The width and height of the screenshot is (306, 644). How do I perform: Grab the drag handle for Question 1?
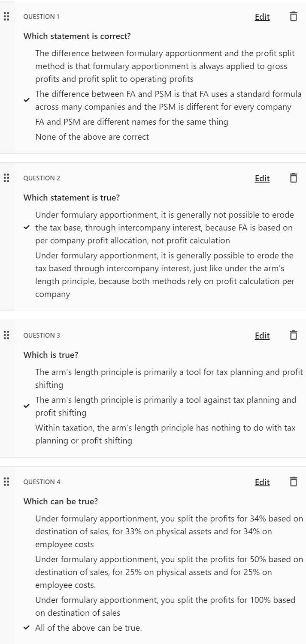point(6,17)
